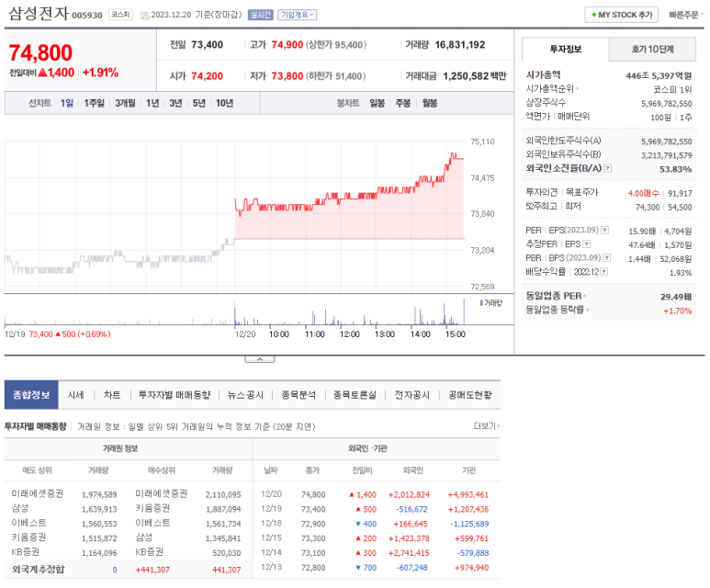The image size is (710, 588).
Task: Open the 공매도현황 tab
Action: (x=470, y=395)
